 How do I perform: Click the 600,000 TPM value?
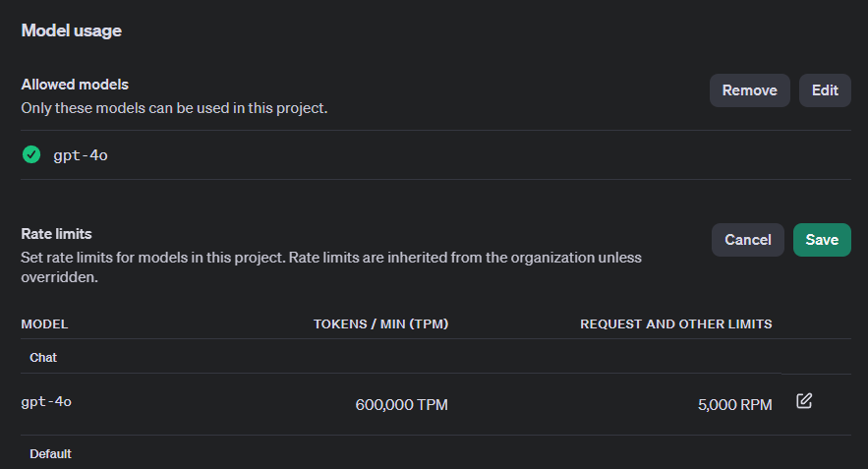401,405
